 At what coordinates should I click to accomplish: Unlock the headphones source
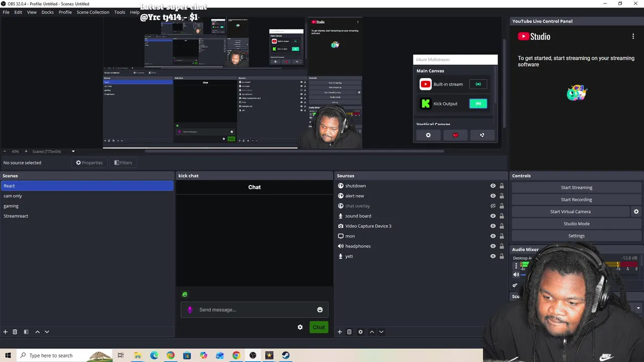(502, 246)
